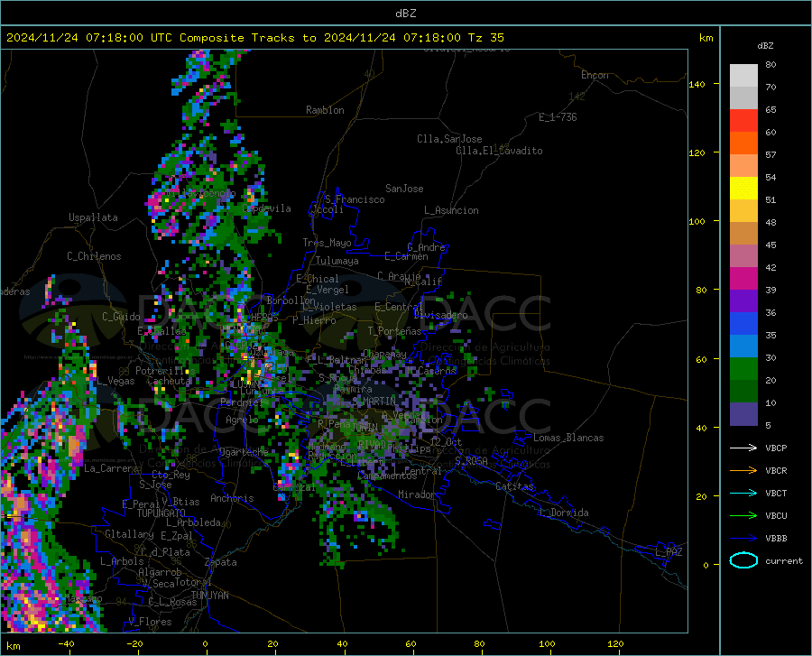812x656 pixels.
Task: Click the purple 5 dBZ legend swatch
Action: click(743, 413)
